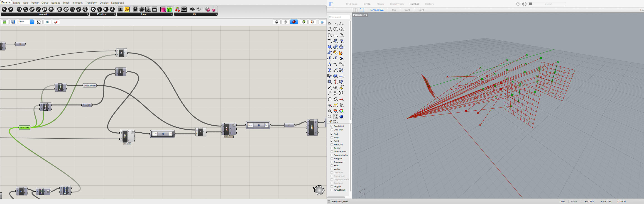Toggle Ortho mode in Rhino toolbar

pyautogui.click(x=367, y=4)
